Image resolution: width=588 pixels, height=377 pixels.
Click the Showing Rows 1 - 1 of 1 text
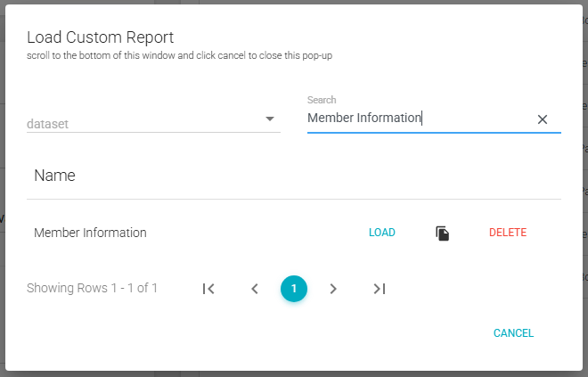coord(92,288)
